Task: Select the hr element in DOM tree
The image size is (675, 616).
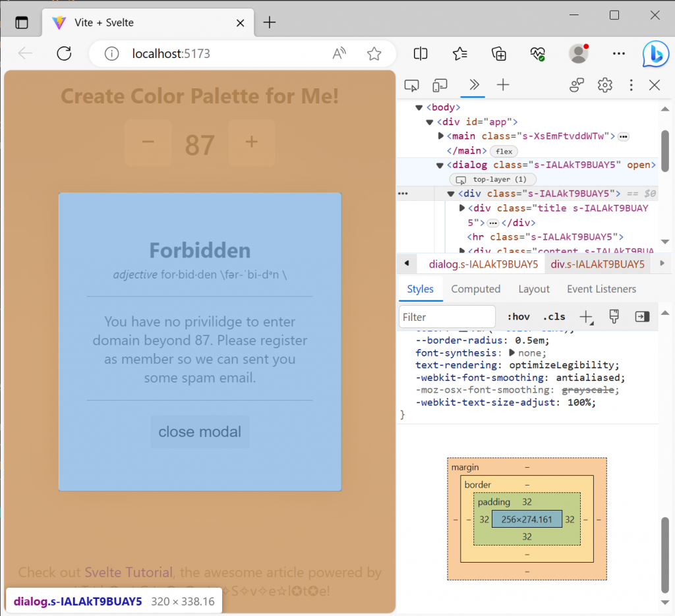Action: [x=545, y=237]
